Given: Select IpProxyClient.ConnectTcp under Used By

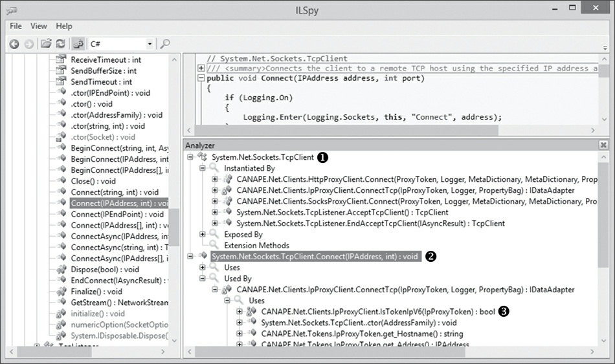Looking at the screenshot, I should [x=405, y=290].
